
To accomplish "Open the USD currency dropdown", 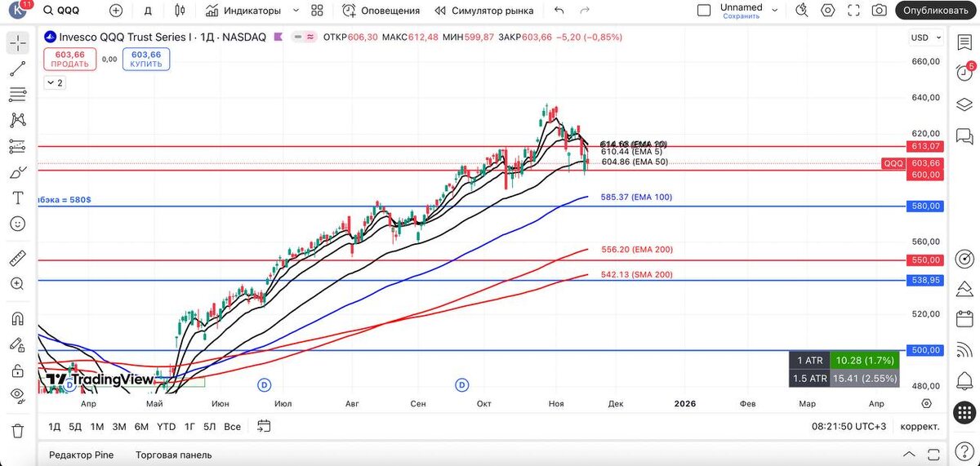I will 924,38.
